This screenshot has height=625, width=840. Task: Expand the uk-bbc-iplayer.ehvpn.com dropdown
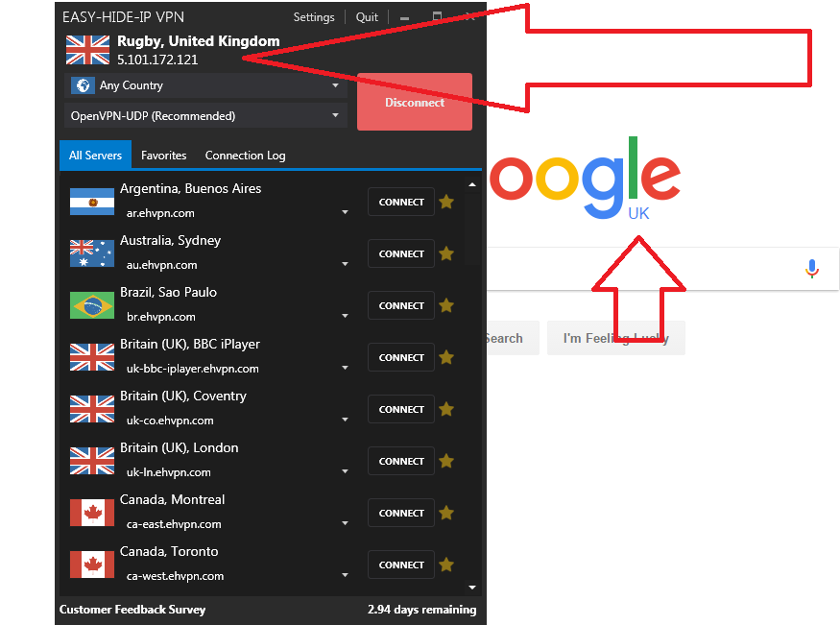coord(345,368)
